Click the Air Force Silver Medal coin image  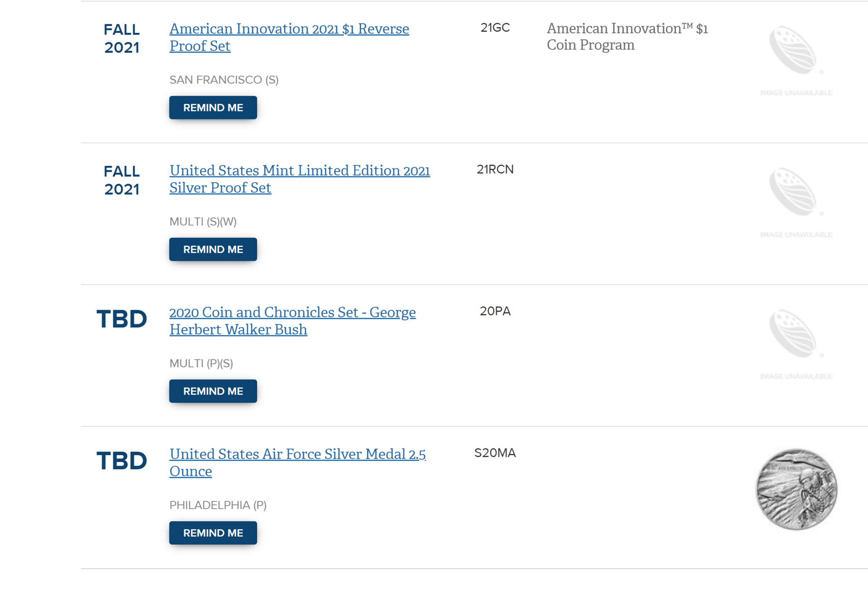(x=797, y=489)
